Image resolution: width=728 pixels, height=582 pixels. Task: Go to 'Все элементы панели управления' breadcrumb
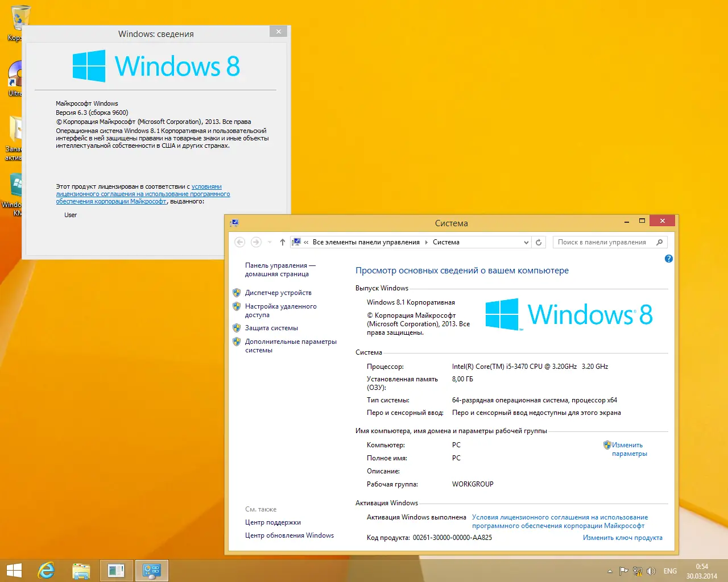pyautogui.click(x=366, y=242)
